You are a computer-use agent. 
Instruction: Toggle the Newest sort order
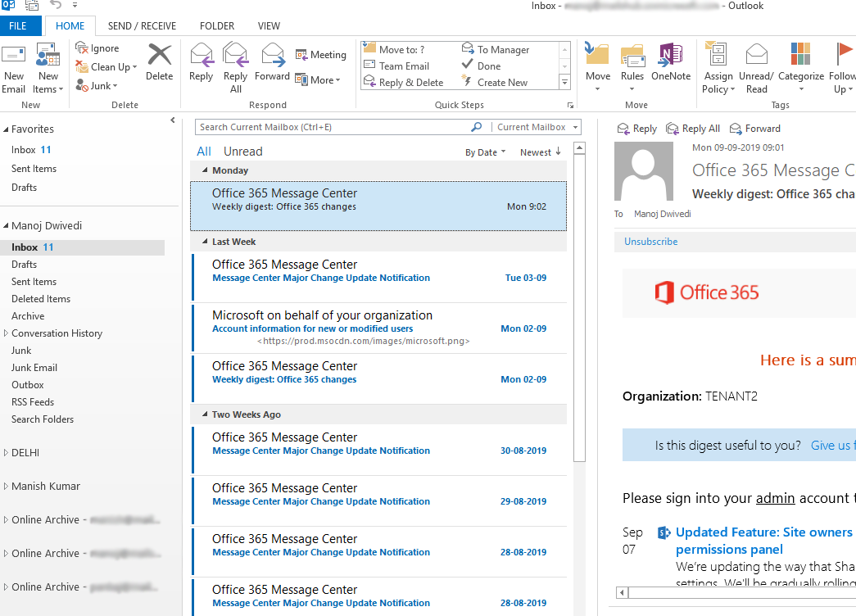541,152
